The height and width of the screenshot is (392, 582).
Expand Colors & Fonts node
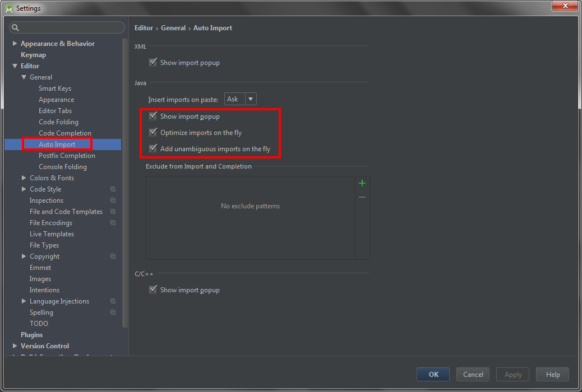tap(24, 178)
